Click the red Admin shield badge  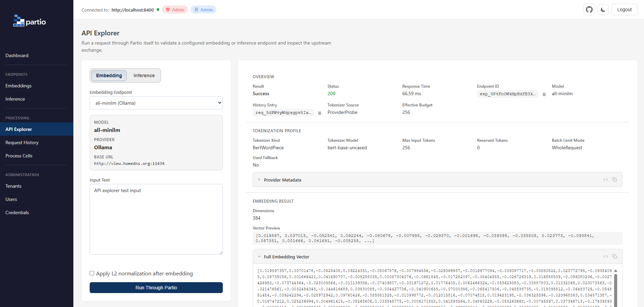click(175, 10)
